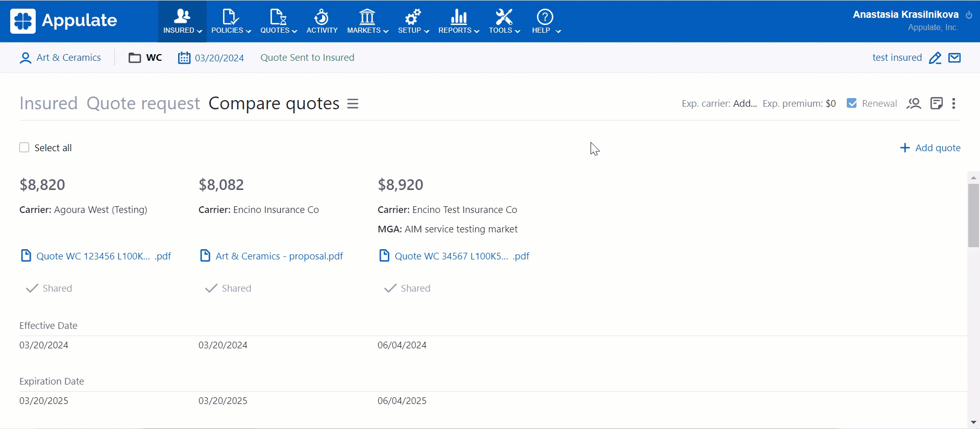Click the calendar icon next to 03/20/2024
The width and height of the screenshot is (980, 429).
pyautogui.click(x=184, y=58)
